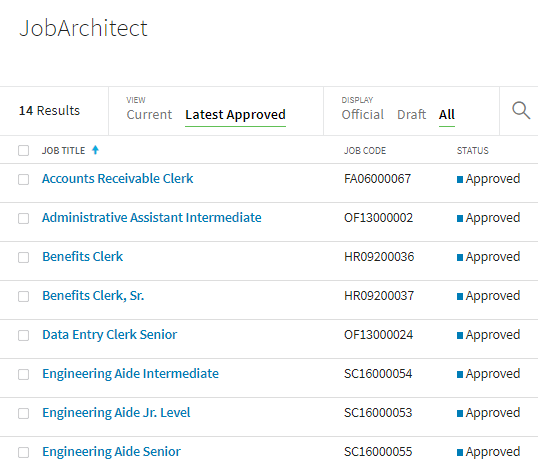
Task: Check the Engineering Aide Senior row box
Action: point(23,452)
